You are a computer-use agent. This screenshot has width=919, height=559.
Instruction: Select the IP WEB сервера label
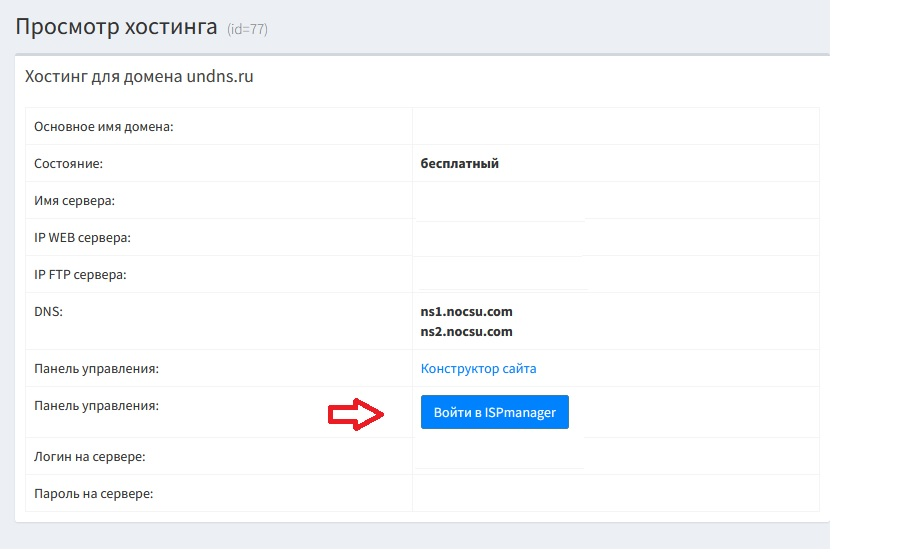point(83,238)
